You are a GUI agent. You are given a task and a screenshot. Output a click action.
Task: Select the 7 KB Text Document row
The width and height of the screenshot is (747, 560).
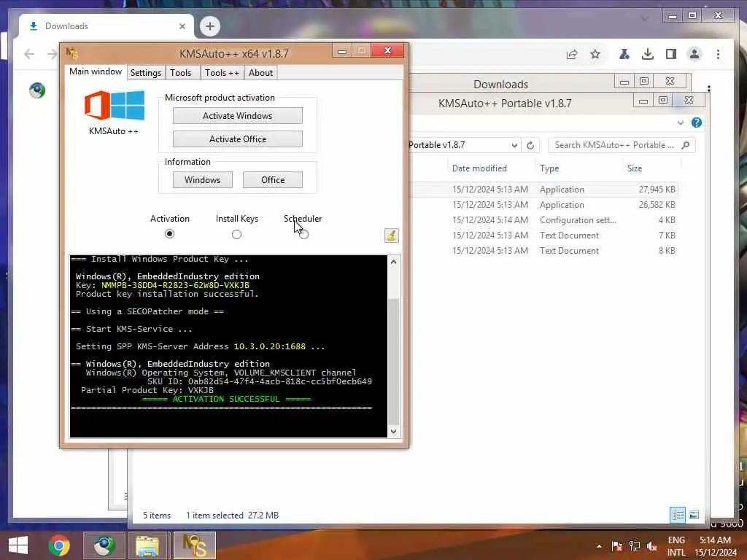coord(545,236)
